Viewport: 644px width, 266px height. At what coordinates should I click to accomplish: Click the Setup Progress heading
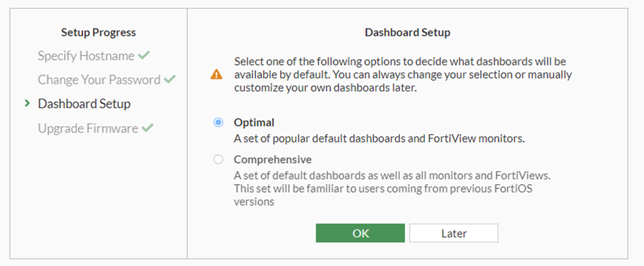98,32
